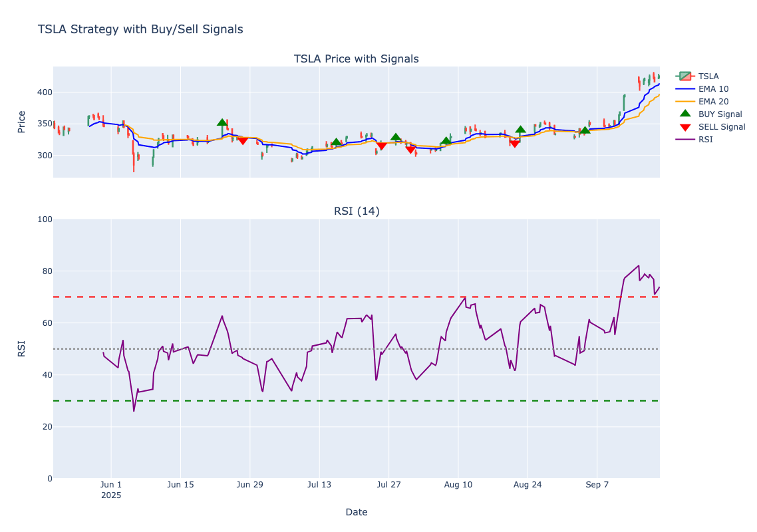
Task: Click the 'Aug 10' x-axis label
Action: [458, 485]
